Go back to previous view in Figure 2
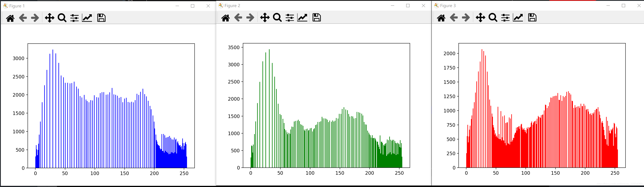Screen dimensions: 644x187 (x=238, y=18)
